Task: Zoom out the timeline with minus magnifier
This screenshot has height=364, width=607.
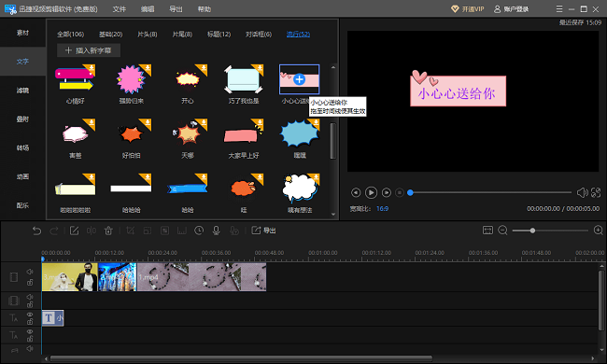Action: coord(502,231)
